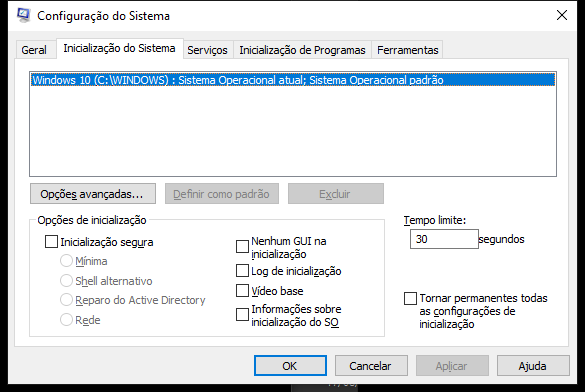The height and width of the screenshot is (392, 585).
Task: Choose the Mínima radio option
Action: pyautogui.click(x=66, y=261)
